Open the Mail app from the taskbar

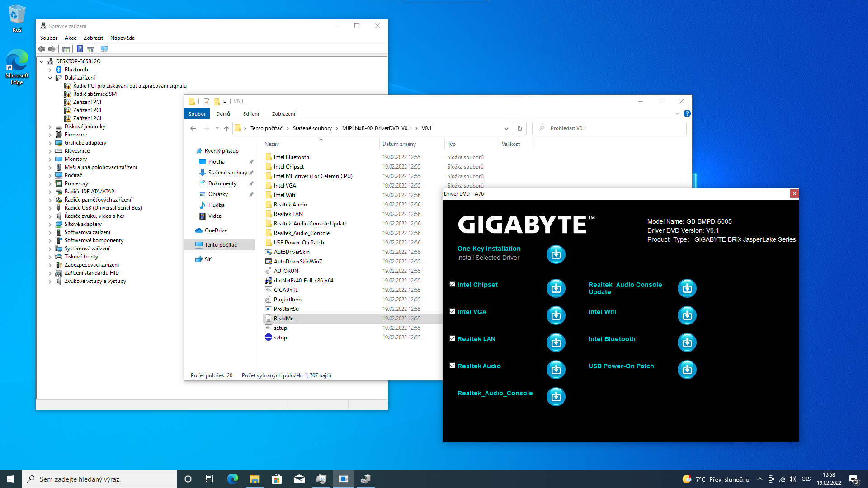[299, 479]
